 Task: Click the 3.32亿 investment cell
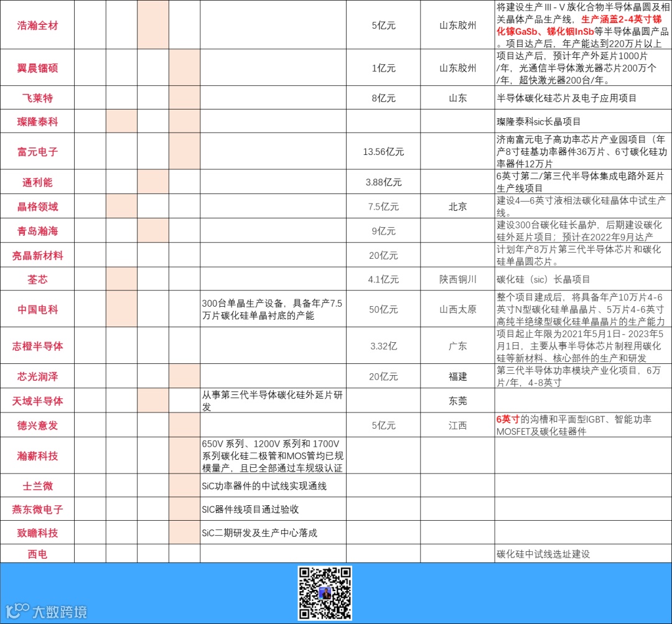tap(383, 346)
